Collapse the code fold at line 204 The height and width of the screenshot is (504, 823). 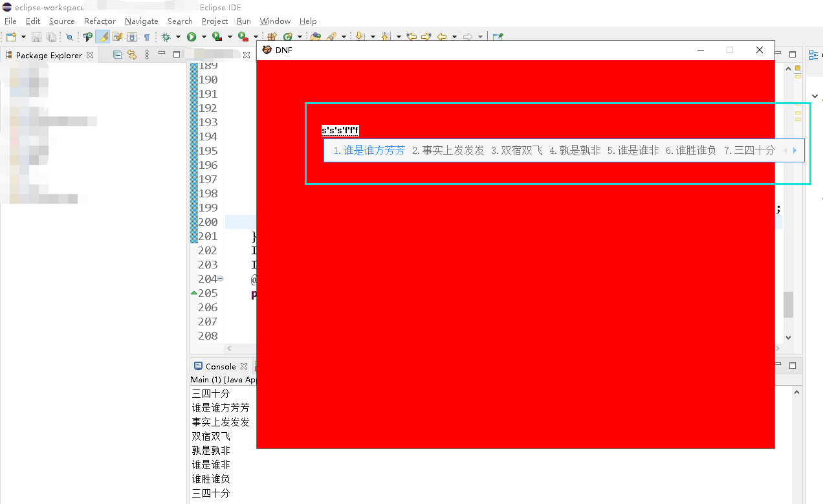click(221, 278)
